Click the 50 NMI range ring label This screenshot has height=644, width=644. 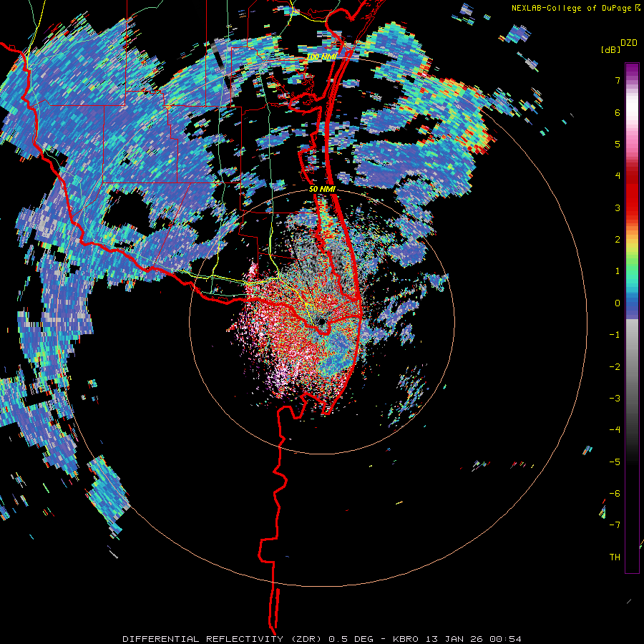point(323,190)
